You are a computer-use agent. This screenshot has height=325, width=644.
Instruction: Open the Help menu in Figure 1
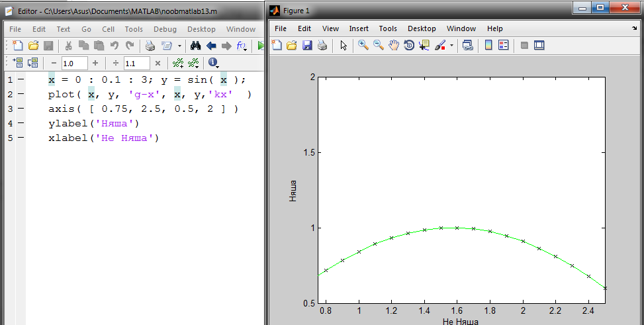(x=495, y=28)
